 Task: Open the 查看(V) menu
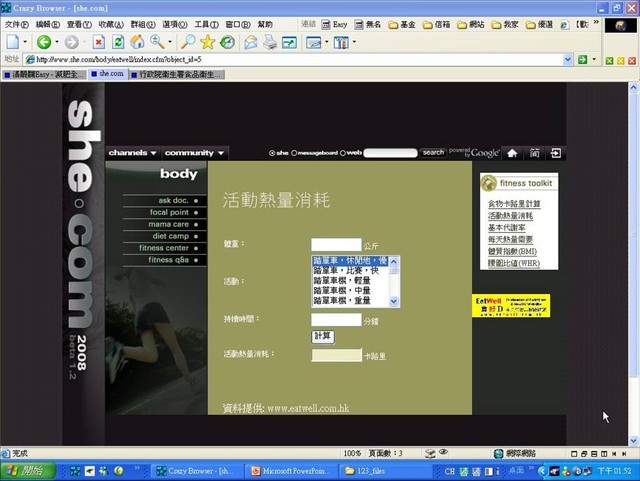click(79, 24)
